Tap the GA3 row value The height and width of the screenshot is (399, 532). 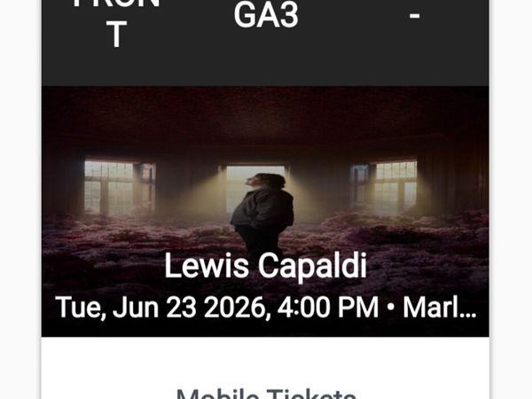point(266,16)
